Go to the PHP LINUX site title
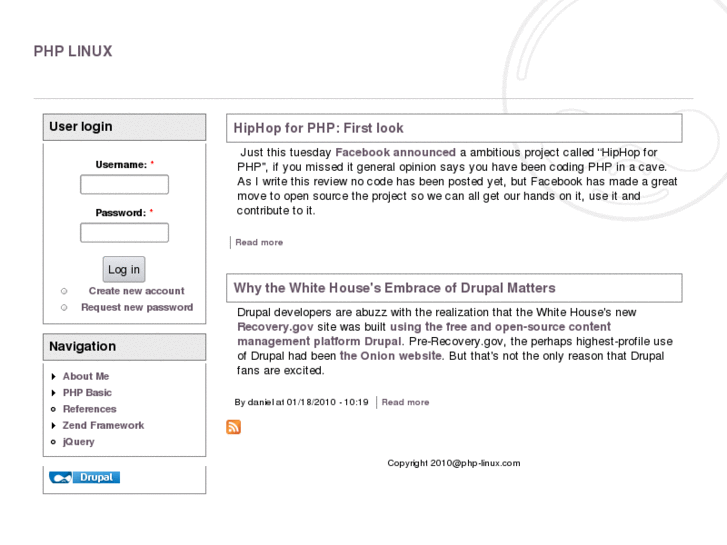Image resolution: width=727 pixels, height=545 pixels. pyautogui.click(x=73, y=51)
